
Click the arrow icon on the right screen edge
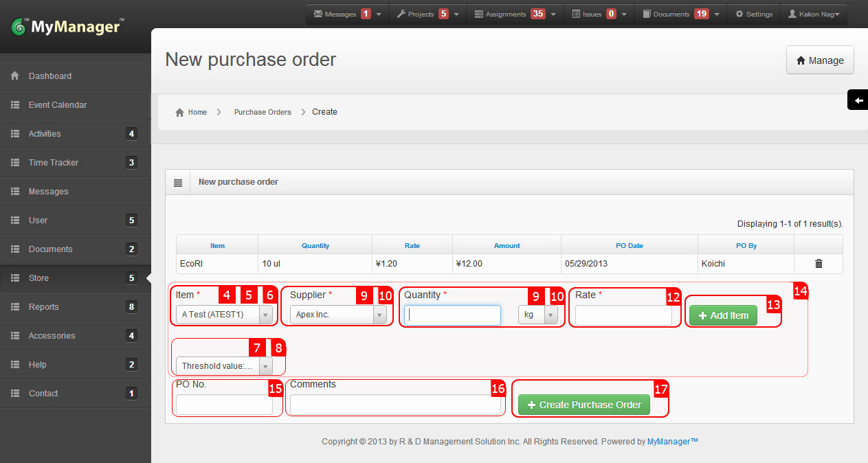(x=858, y=100)
